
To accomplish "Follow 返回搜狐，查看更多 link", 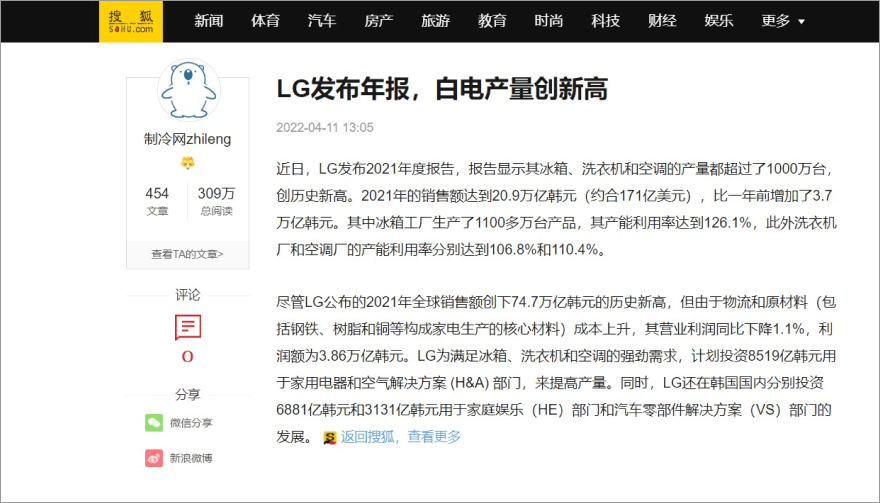I will tap(401, 436).
